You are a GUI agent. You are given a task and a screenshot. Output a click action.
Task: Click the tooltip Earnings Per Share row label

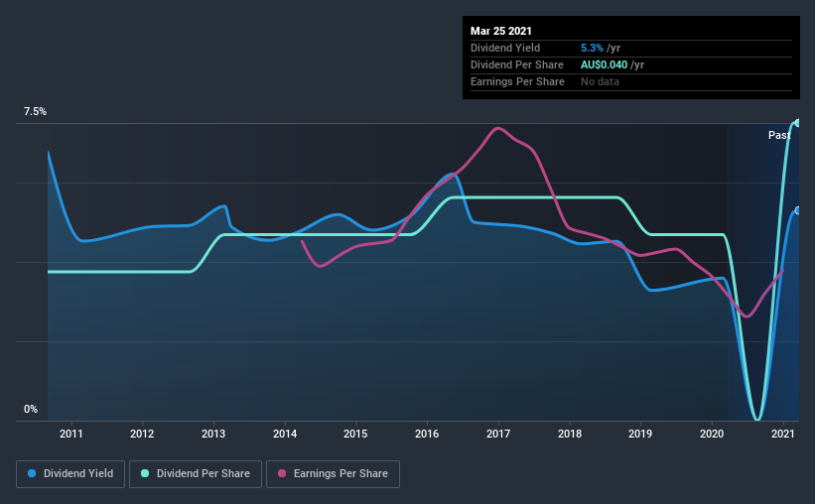point(517,81)
